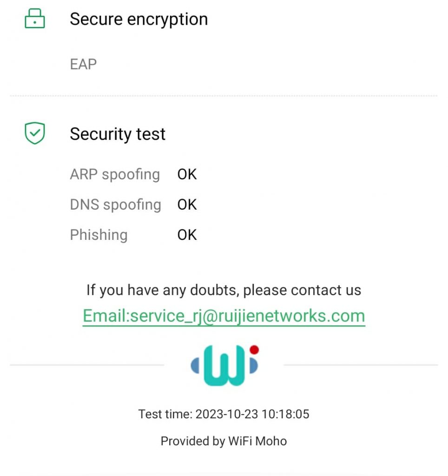Tap the line right of the logo
The width and height of the screenshot is (448, 476).
click(x=361, y=365)
